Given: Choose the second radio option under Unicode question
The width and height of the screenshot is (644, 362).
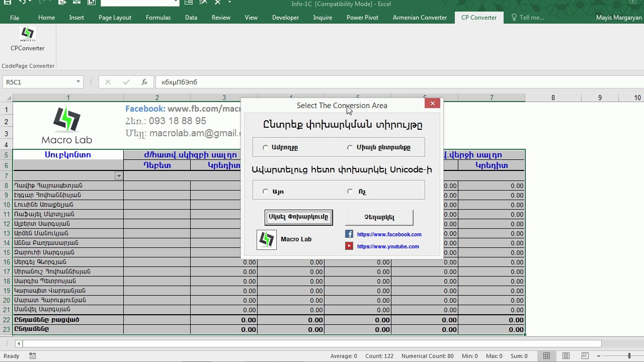Looking at the screenshot, I should click(350, 192).
